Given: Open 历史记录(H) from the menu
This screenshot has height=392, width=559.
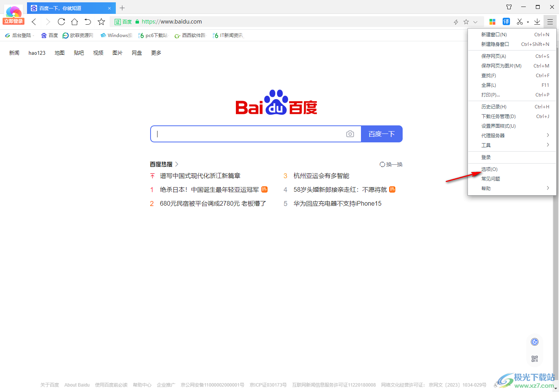Looking at the screenshot, I should (x=512, y=107).
